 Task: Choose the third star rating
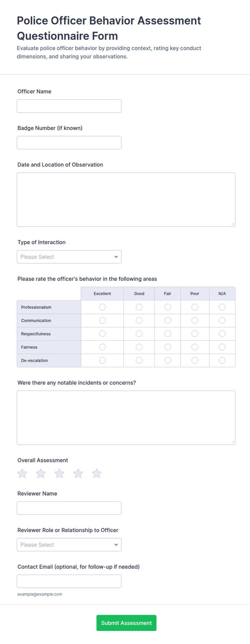tap(59, 473)
